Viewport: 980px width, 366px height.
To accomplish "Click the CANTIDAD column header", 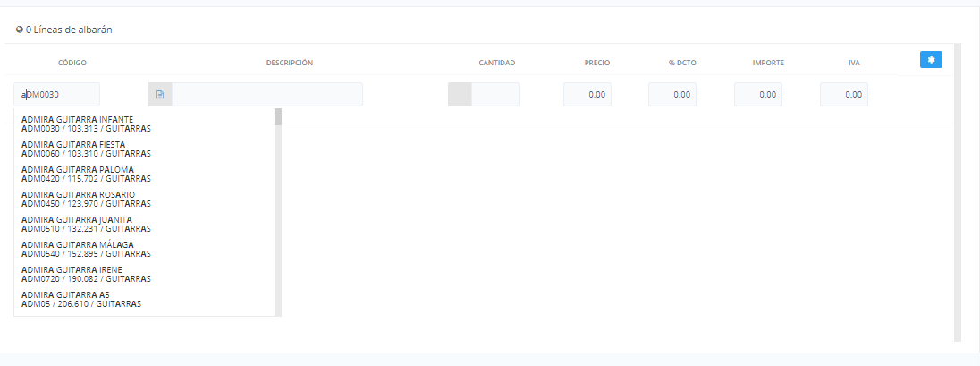I will click(x=497, y=64).
